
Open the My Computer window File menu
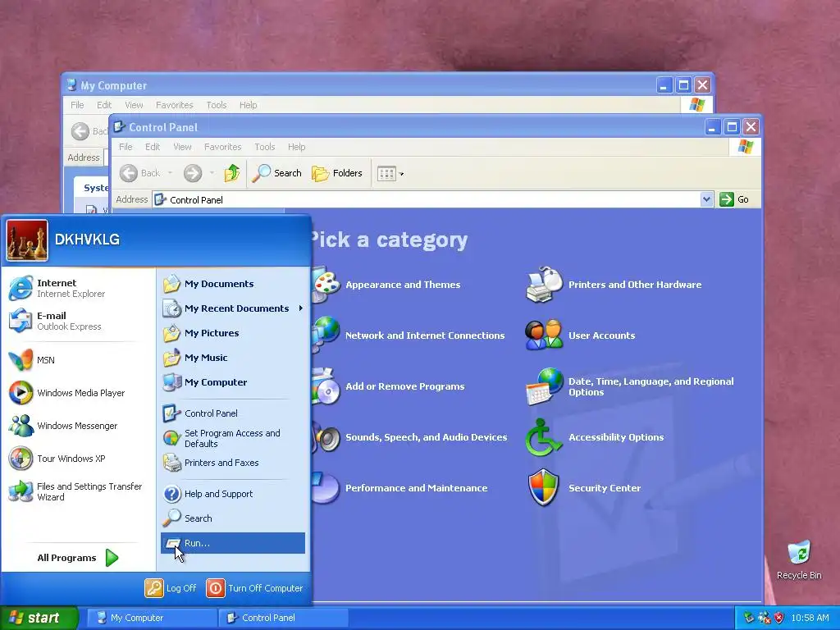77,105
